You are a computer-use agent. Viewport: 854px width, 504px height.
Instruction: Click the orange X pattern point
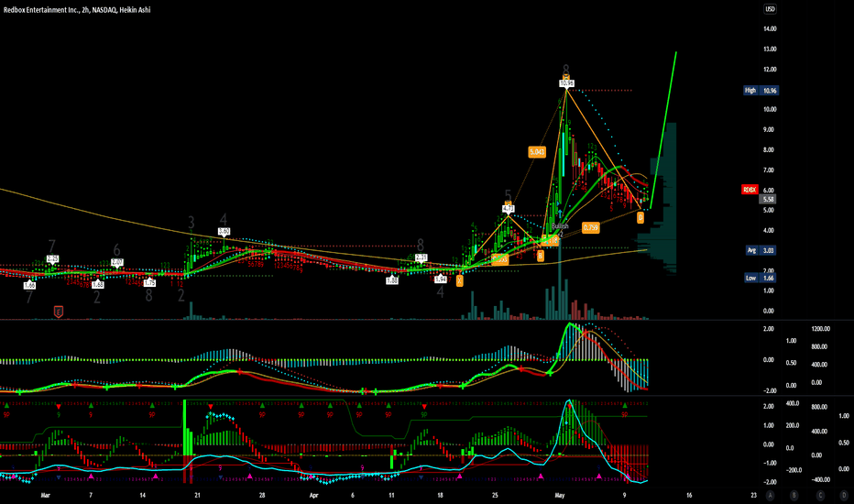tap(460, 280)
